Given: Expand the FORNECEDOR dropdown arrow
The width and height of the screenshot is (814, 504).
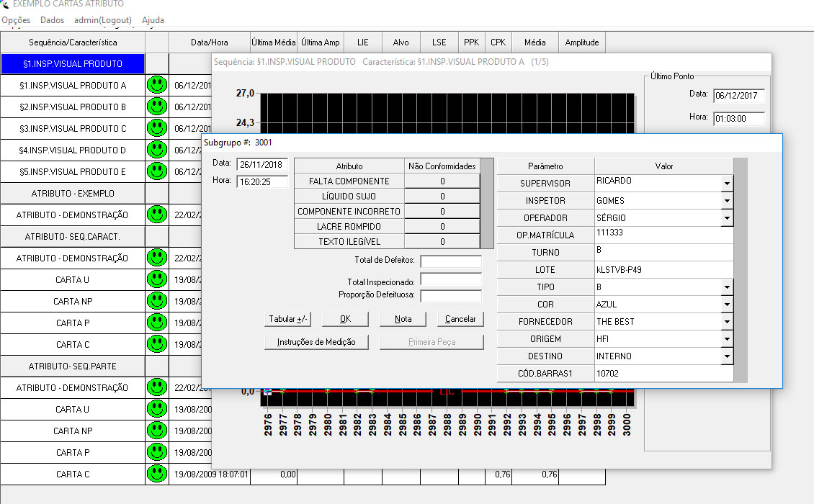Looking at the screenshot, I should click(726, 322).
